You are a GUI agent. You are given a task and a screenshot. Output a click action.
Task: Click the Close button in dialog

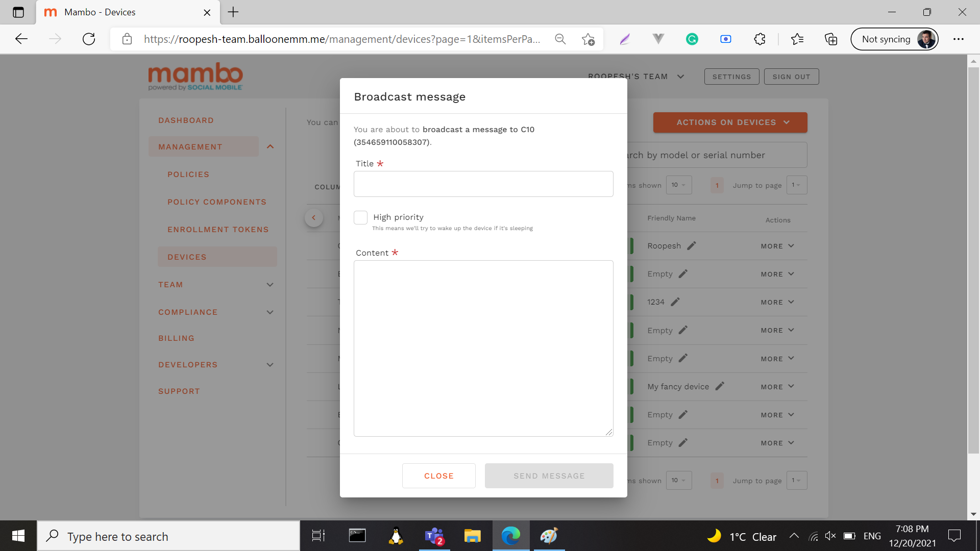coord(438,475)
